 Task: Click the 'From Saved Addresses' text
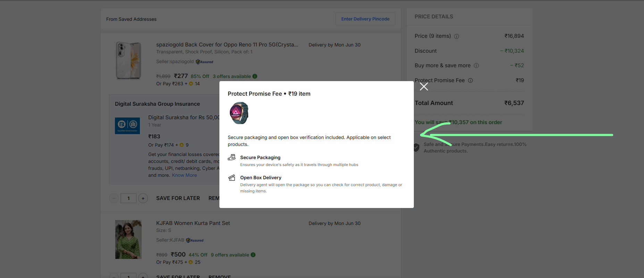(131, 19)
